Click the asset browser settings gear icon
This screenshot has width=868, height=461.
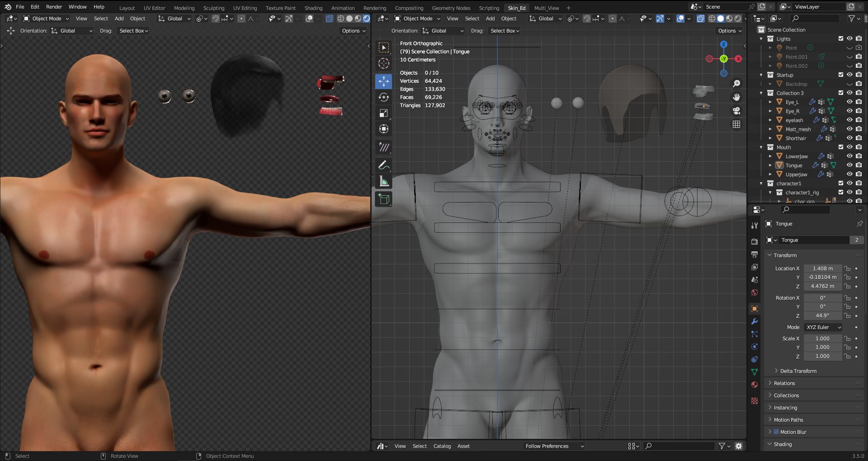pos(739,446)
